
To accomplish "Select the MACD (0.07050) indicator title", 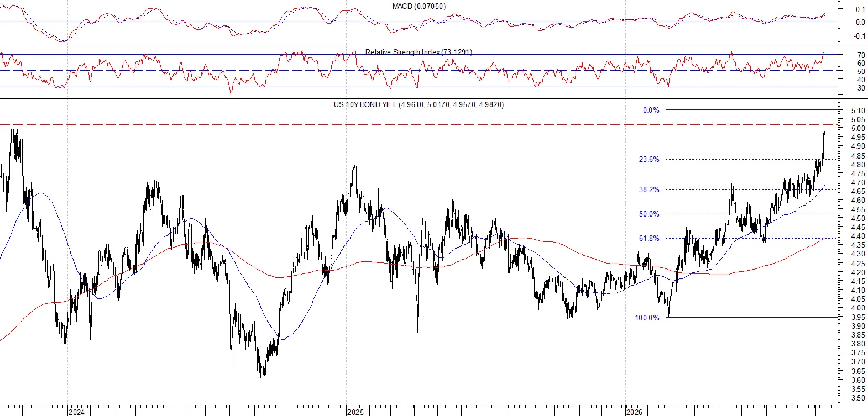I will [419, 7].
